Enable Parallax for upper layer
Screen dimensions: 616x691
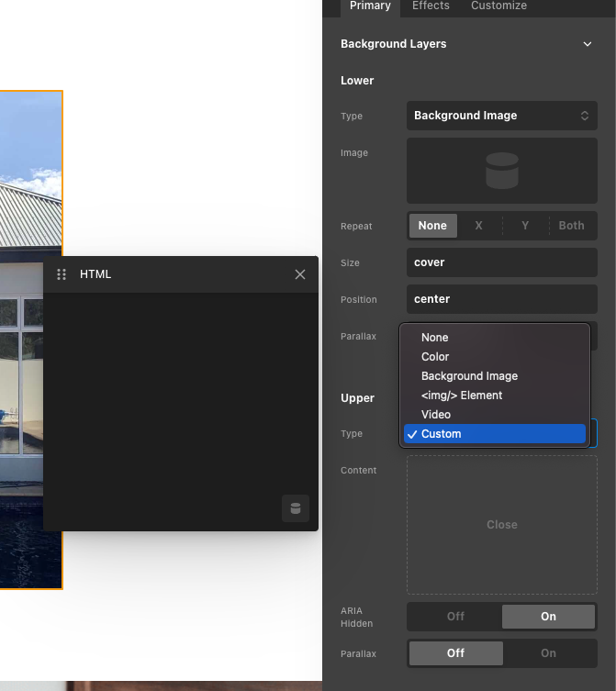coord(548,653)
